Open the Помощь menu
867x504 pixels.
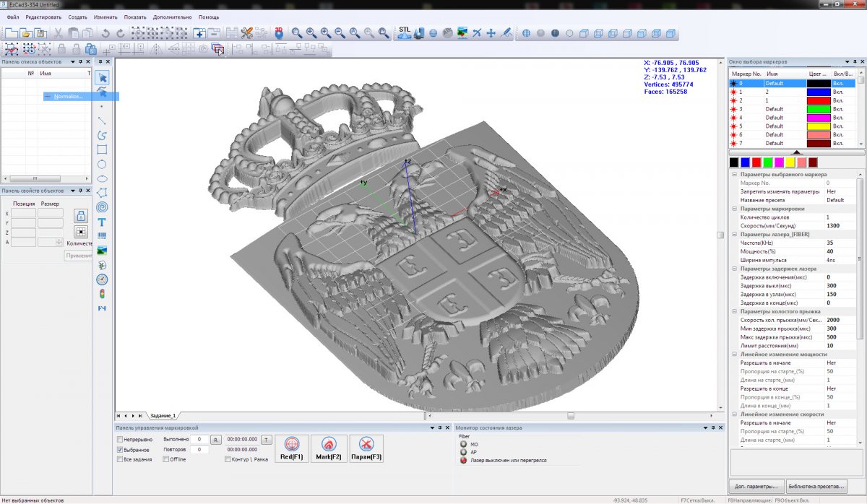tap(209, 17)
